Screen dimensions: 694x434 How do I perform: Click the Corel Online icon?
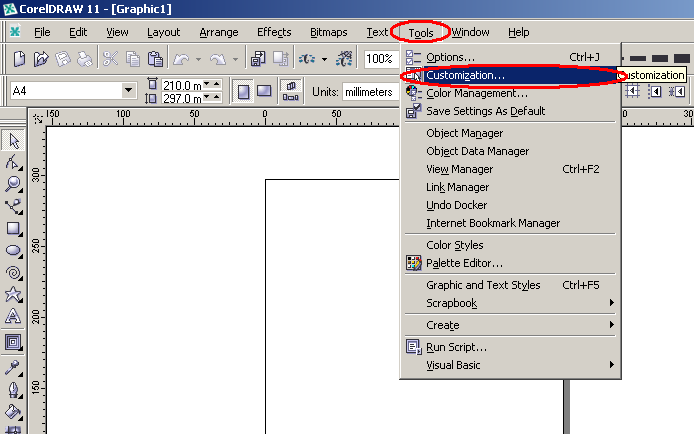344,58
